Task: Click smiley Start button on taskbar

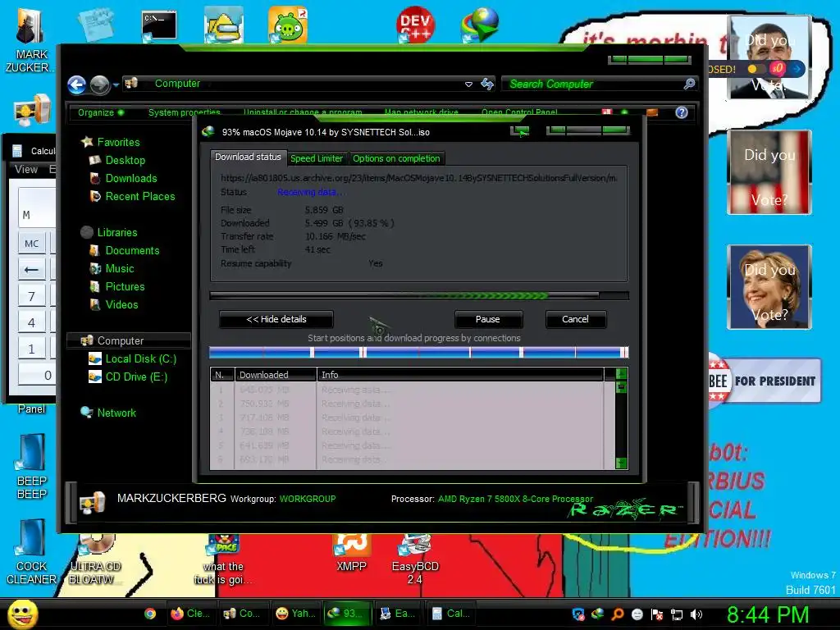Action: tap(23, 614)
